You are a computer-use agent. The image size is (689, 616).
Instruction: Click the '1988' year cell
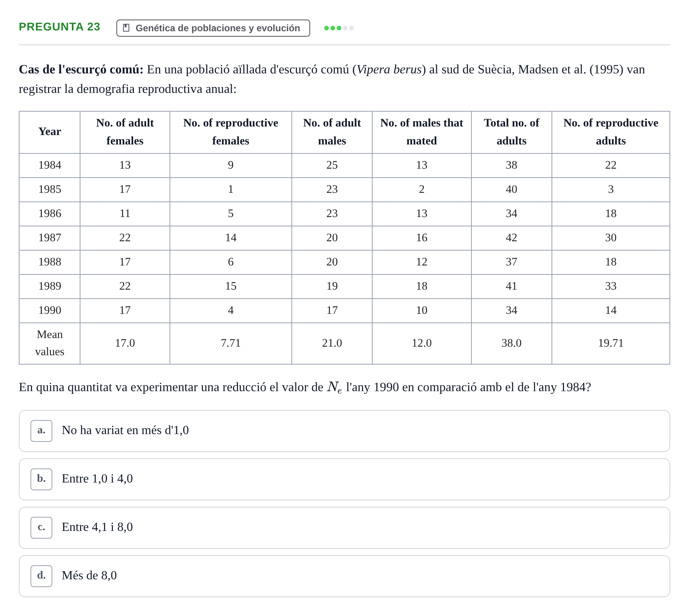pos(50,262)
